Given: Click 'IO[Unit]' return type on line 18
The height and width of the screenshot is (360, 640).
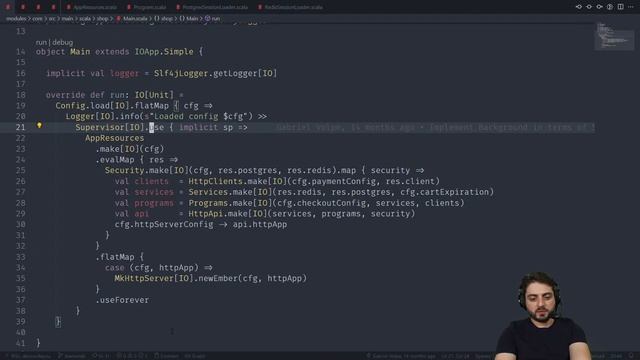Looking at the screenshot, I should (x=154, y=95).
